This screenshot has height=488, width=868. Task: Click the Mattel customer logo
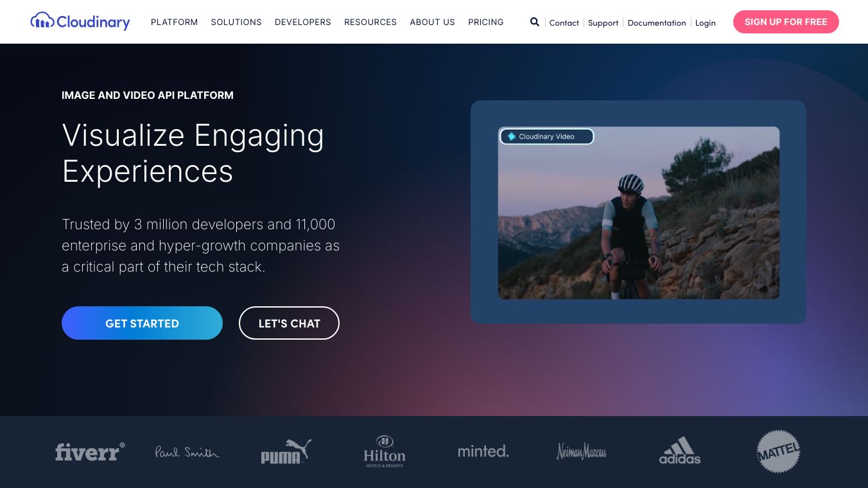click(x=779, y=451)
